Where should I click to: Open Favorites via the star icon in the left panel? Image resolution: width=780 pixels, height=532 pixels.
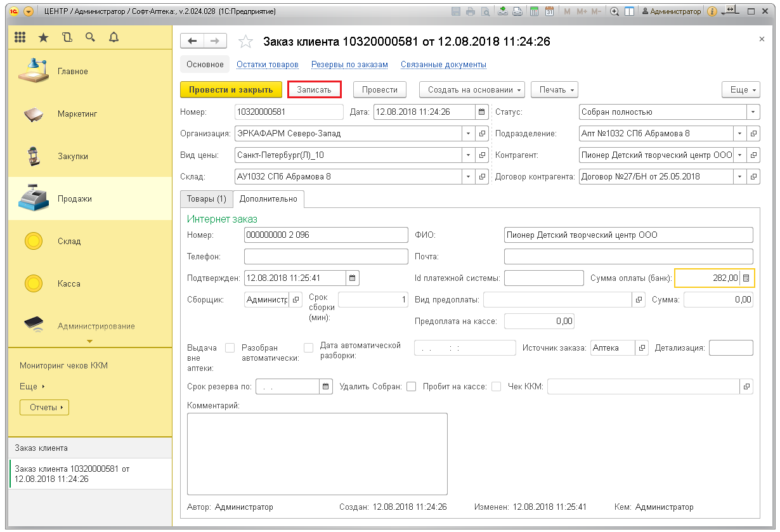coord(43,37)
